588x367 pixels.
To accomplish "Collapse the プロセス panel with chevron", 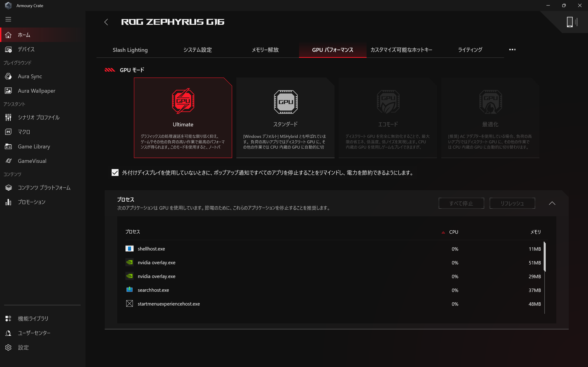I will 552,203.
